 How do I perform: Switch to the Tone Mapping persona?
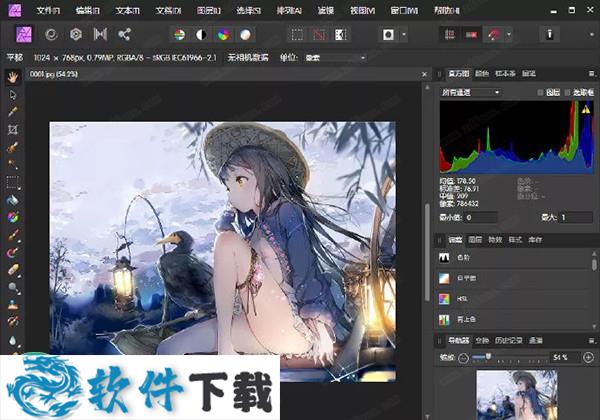click(x=100, y=34)
